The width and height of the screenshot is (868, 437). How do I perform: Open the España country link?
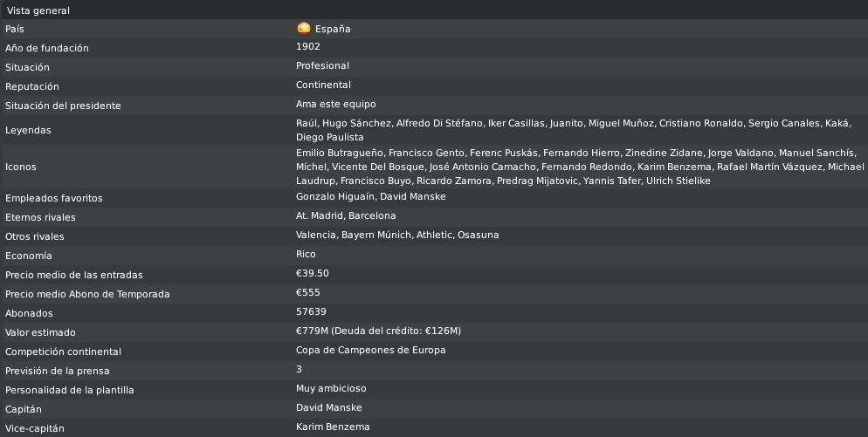point(333,29)
